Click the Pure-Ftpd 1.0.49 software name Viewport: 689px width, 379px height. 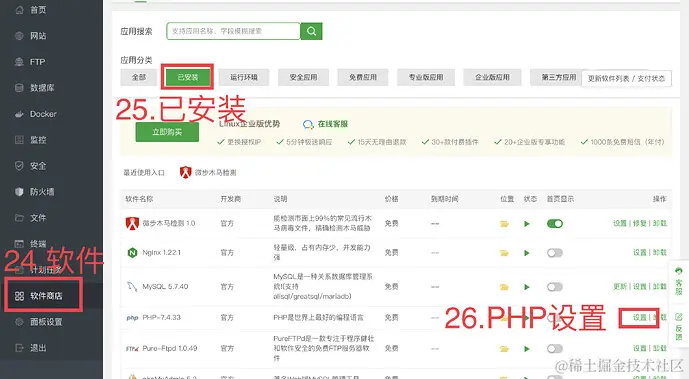170,349
